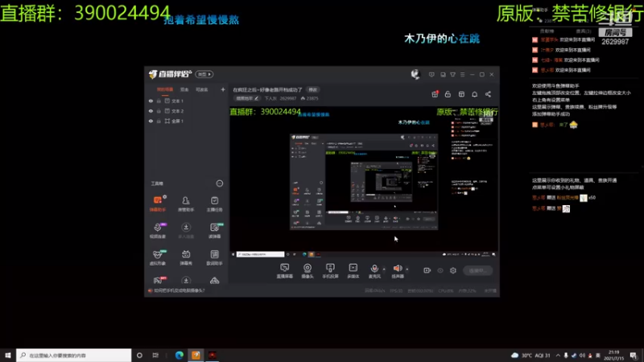This screenshot has height=362, width=644.
Task: Add 手机投屏 phone mirroring source
Action: [x=330, y=271]
